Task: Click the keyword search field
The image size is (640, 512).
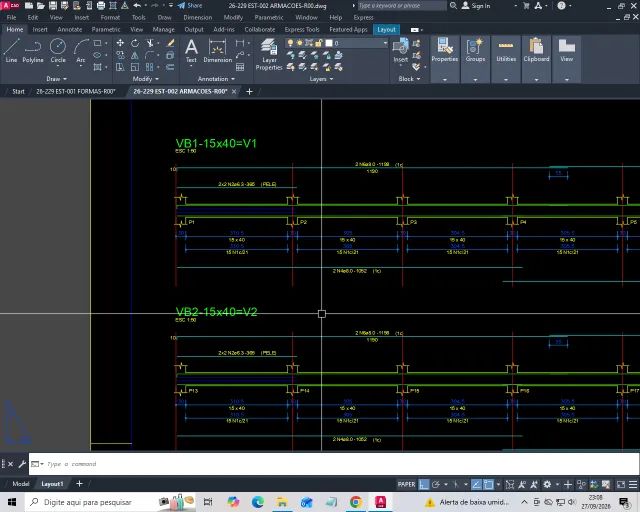Action: [402, 6]
